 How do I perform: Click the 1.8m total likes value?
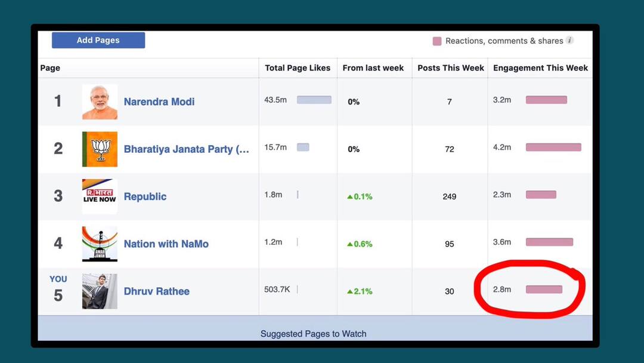point(273,195)
